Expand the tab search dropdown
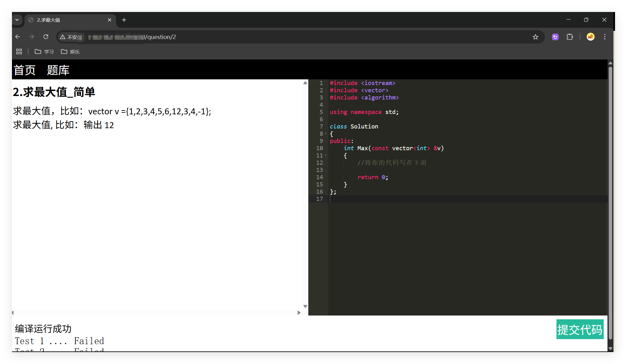The width and height of the screenshot is (627, 364). 17,20
